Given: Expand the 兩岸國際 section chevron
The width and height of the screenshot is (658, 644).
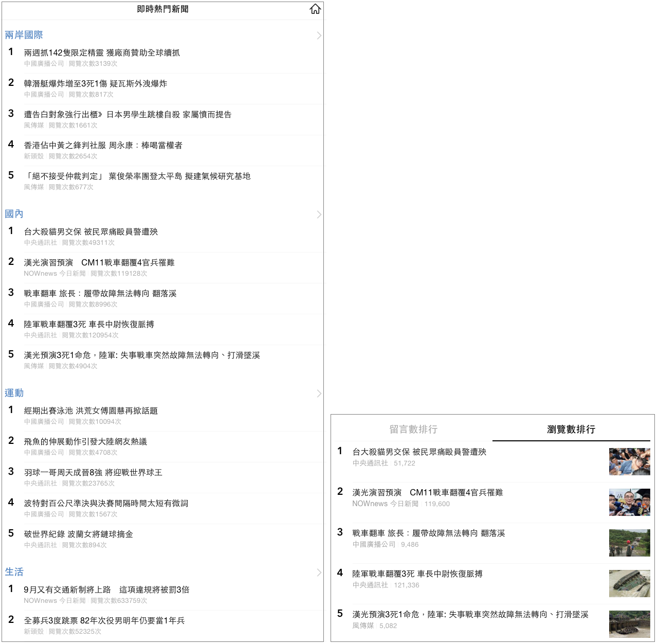Looking at the screenshot, I should 319,35.
